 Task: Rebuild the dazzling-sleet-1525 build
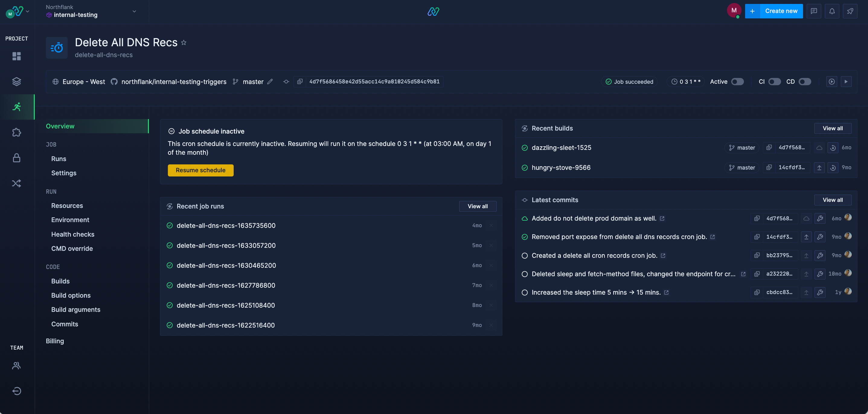[833, 148]
